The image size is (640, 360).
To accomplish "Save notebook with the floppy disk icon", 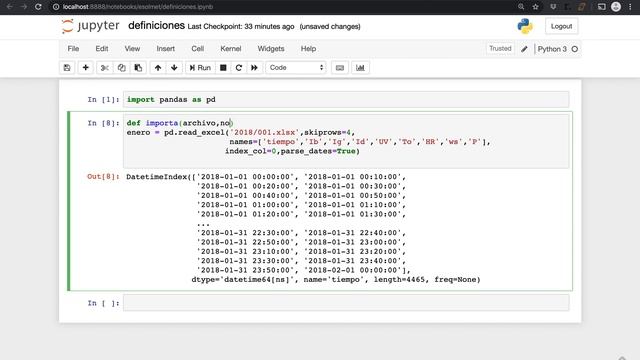I will (x=67, y=68).
